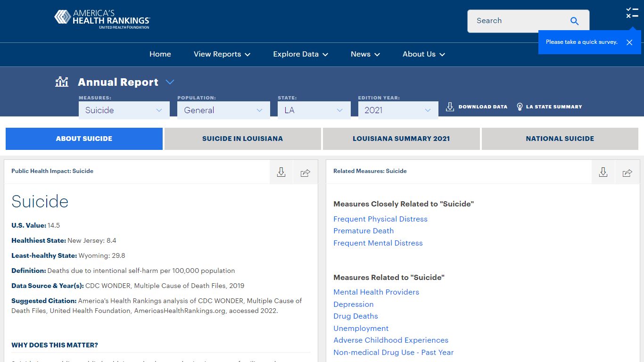Share the Public Health Impact panel
Viewport: 644px width, 362px height.
(305, 173)
